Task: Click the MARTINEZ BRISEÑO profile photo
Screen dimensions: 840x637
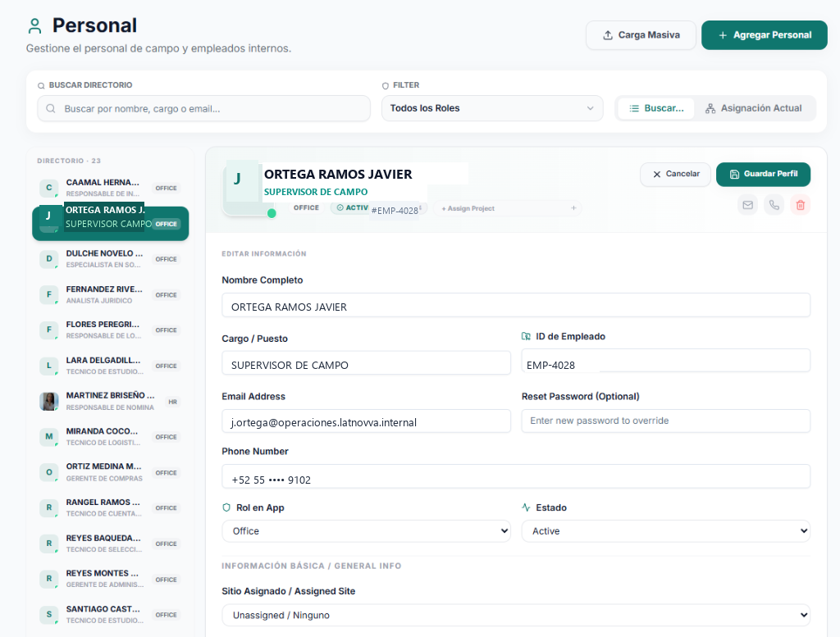Action: (x=48, y=402)
